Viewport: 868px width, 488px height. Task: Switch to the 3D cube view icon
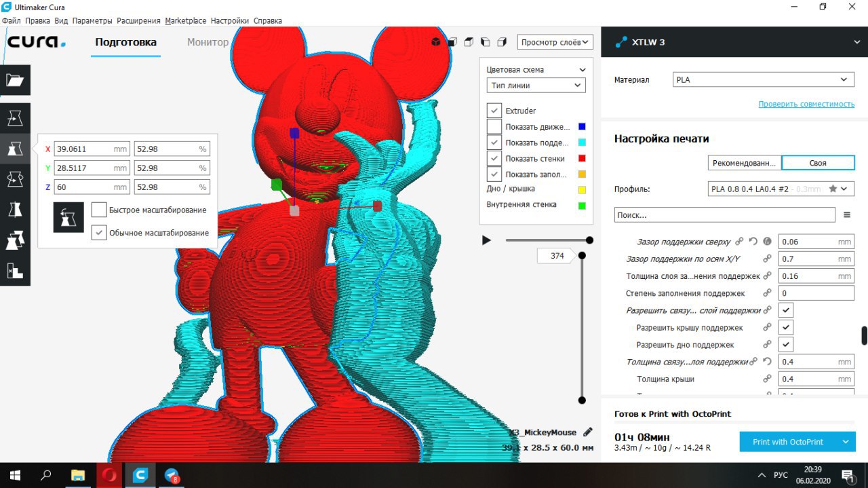(x=435, y=42)
